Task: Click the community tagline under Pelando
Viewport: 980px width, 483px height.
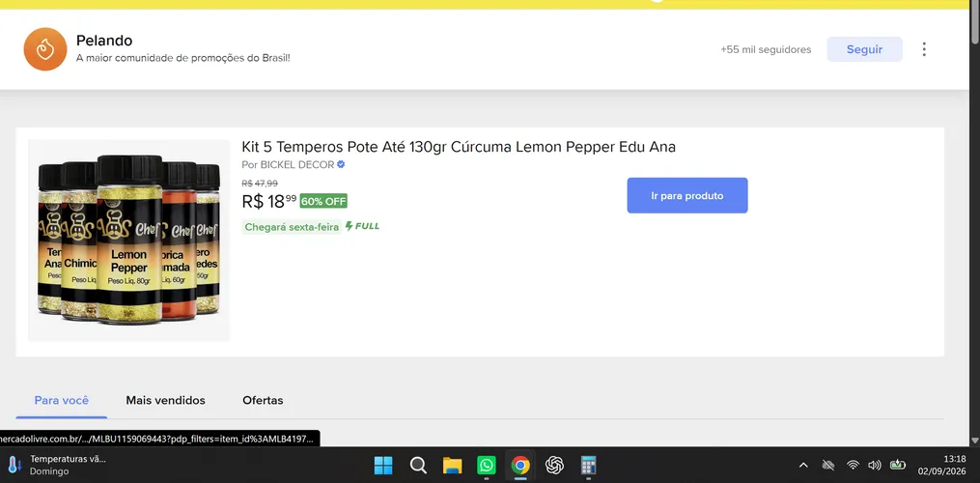Action: [x=183, y=58]
